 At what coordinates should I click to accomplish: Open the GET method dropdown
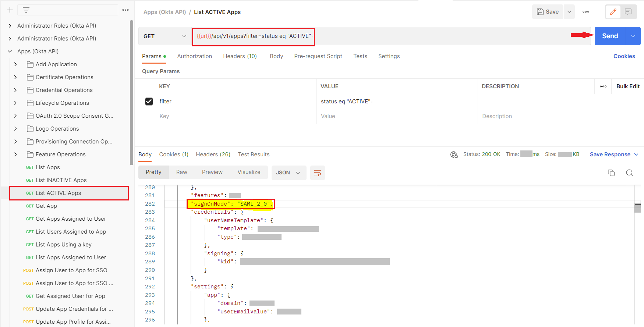(x=164, y=36)
